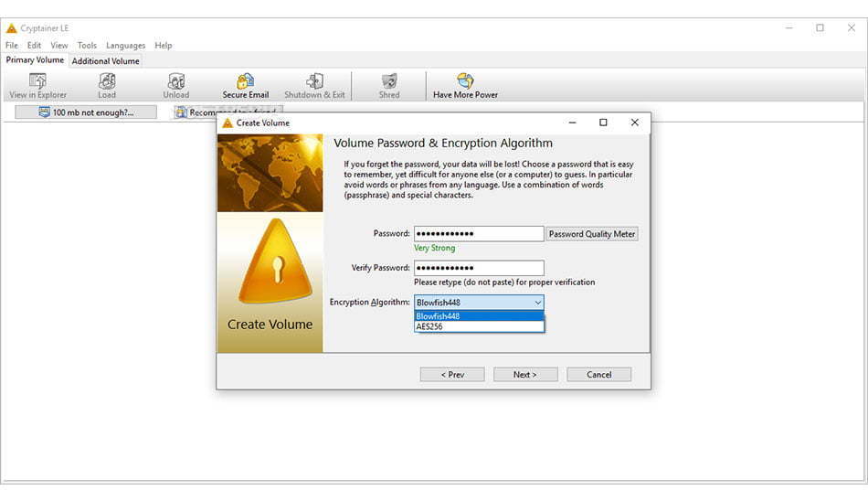Maximize the Create Volume dialog
Viewport: 868px width, 501px height.
[x=603, y=123]
